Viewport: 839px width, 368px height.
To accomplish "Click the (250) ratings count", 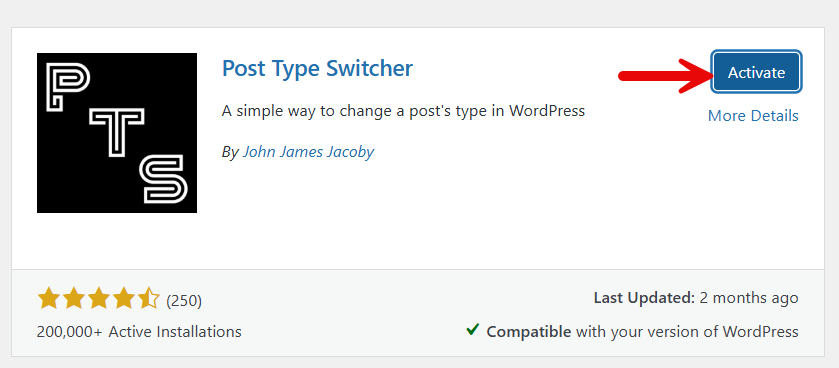I will [184, 301].
